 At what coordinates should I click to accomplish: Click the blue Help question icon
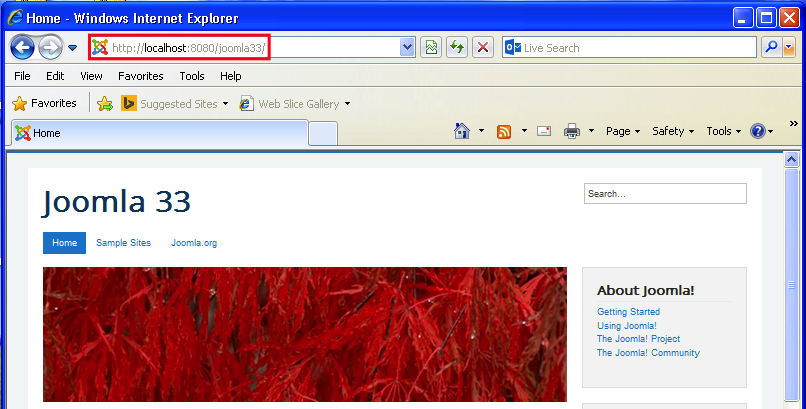758,131
